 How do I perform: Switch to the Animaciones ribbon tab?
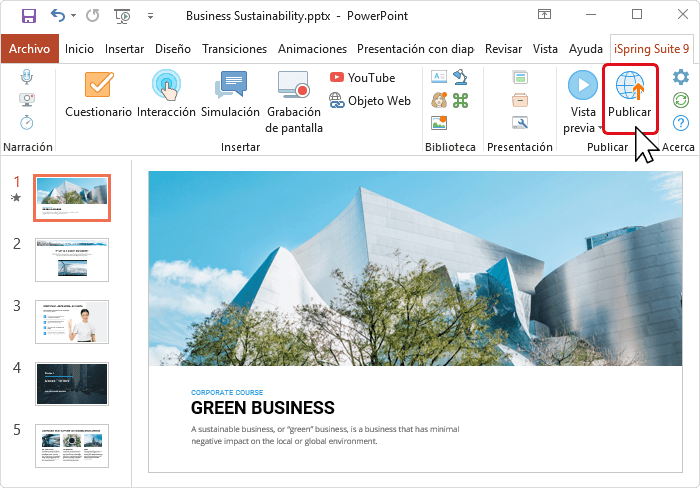click(x=312, y=49)
